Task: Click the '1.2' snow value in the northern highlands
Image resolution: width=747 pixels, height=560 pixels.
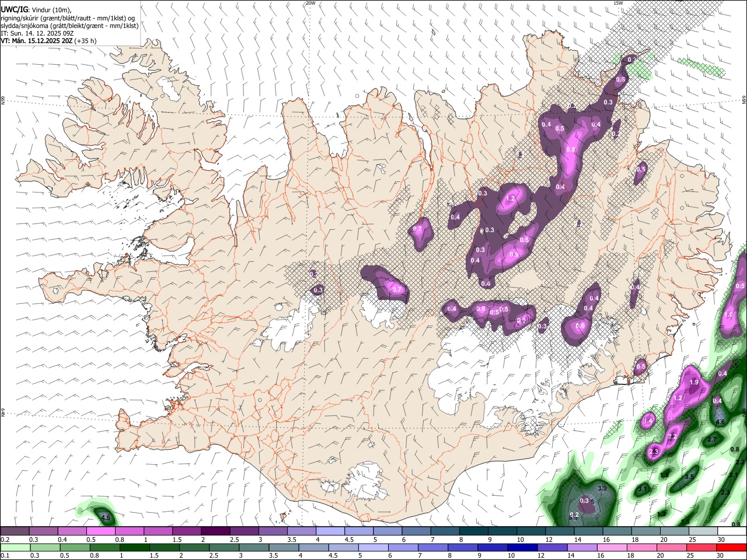Action: tap(510, 198)
